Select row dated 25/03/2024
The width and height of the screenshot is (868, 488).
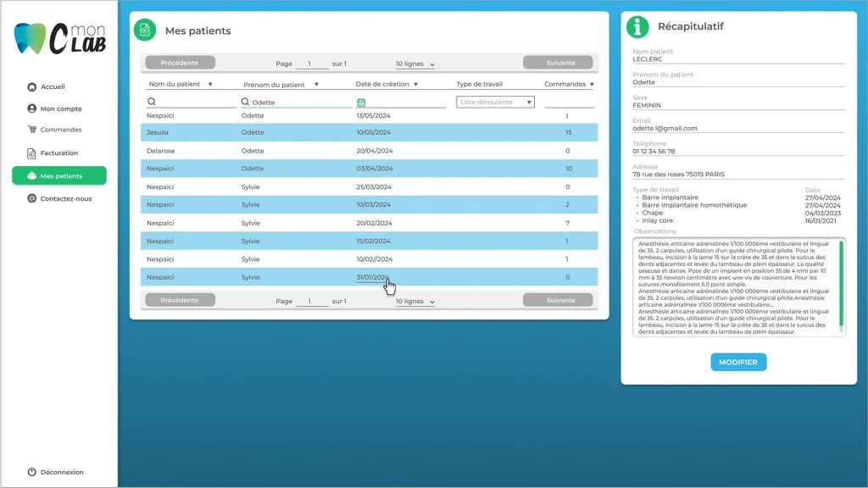point(370,186)
